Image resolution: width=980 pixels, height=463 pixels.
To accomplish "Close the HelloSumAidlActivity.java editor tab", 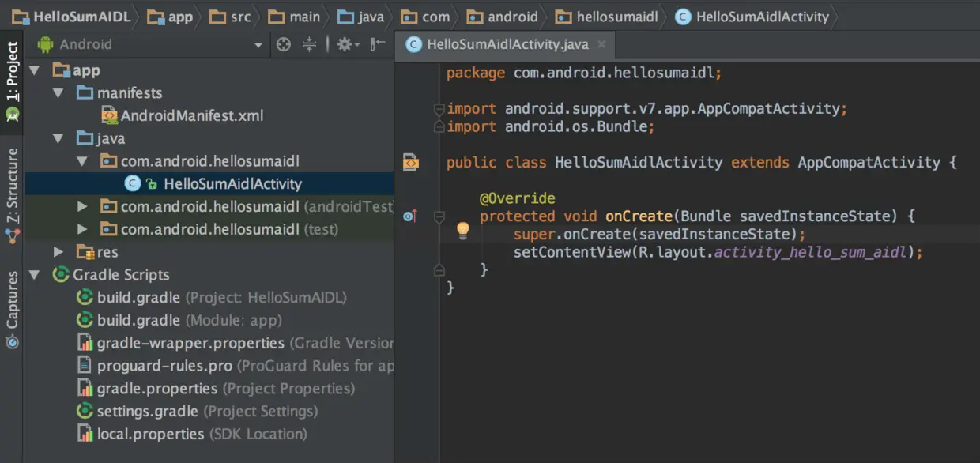I will (x=602, y=44).
